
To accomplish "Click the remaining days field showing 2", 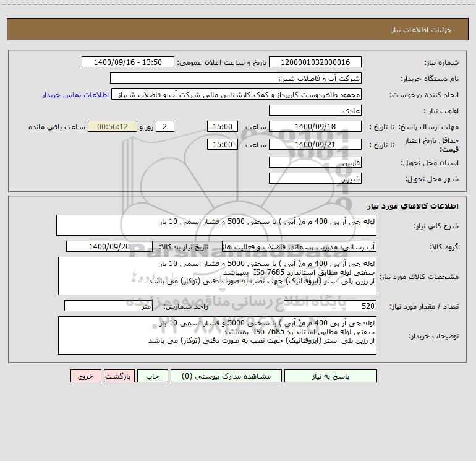I will 165,126.
